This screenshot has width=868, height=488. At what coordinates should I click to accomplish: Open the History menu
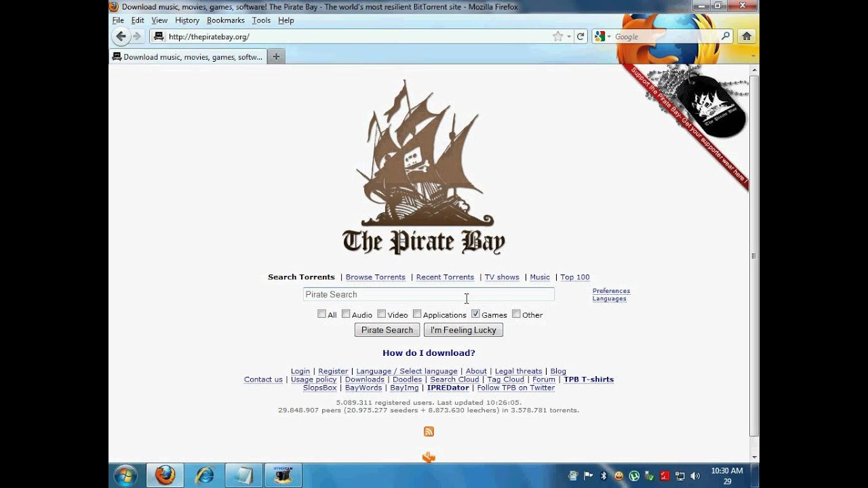click(187, 20)
